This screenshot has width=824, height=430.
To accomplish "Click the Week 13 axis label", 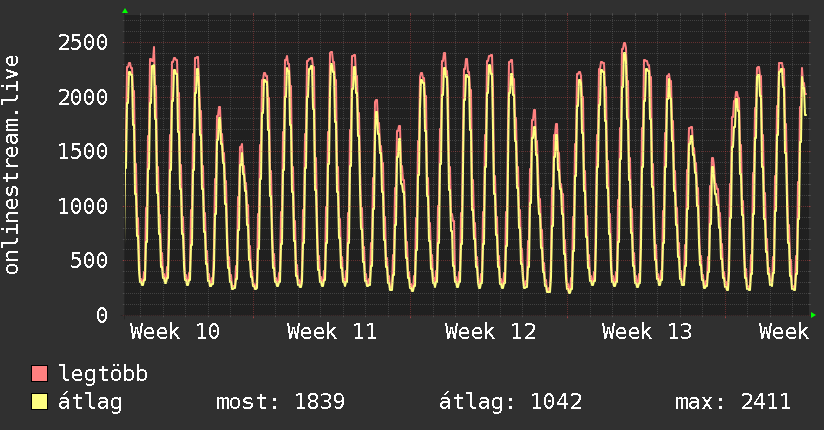I will (647, 331).
